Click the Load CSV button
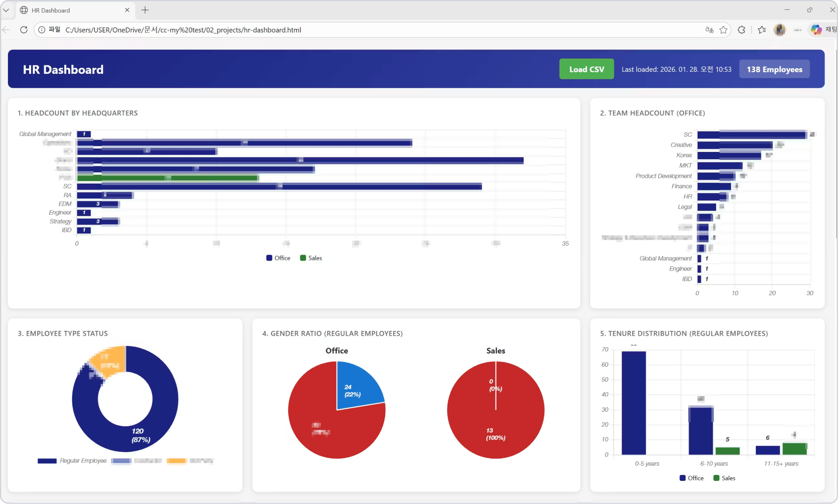The image size is (838, 504). (x=586, y=69)
